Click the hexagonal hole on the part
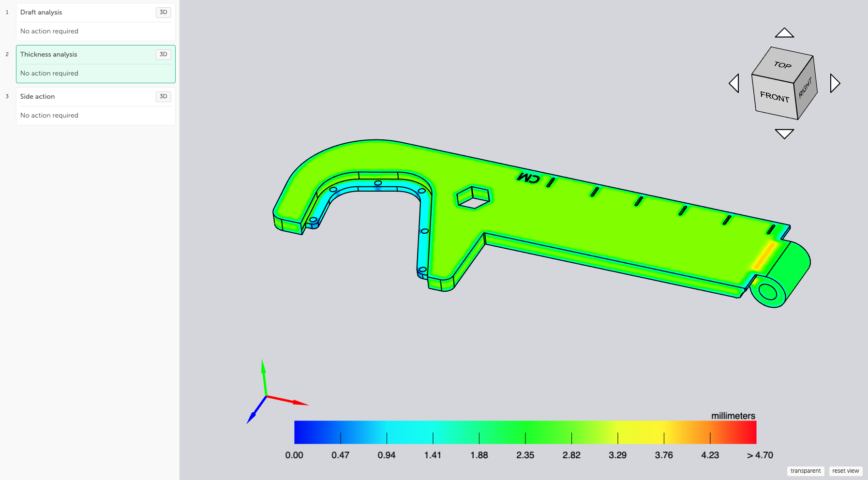The height and width of the screenshot is (480, 868). [x=473, y=197]
